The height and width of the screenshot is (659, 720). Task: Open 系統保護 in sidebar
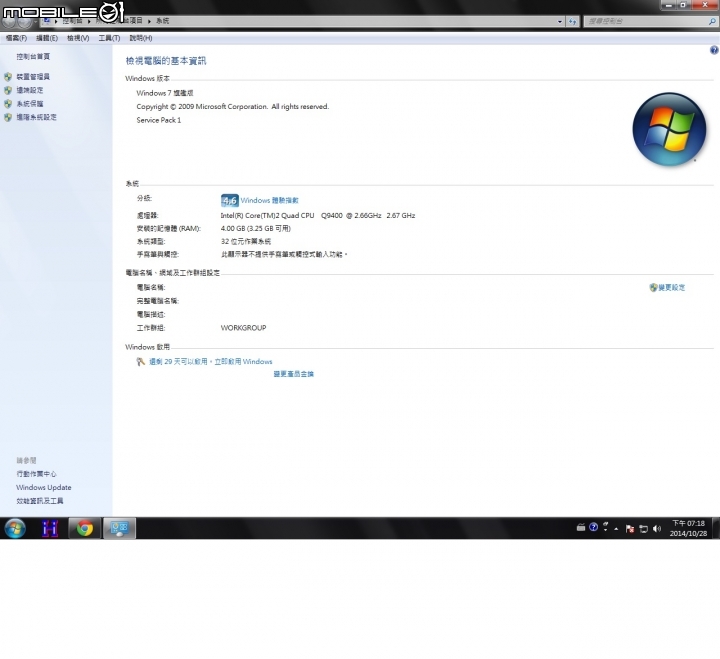tap(30, 104)
